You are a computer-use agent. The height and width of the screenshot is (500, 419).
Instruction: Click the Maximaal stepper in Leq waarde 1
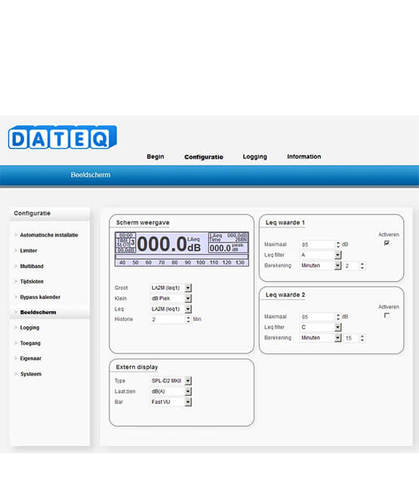pos(338,244)
